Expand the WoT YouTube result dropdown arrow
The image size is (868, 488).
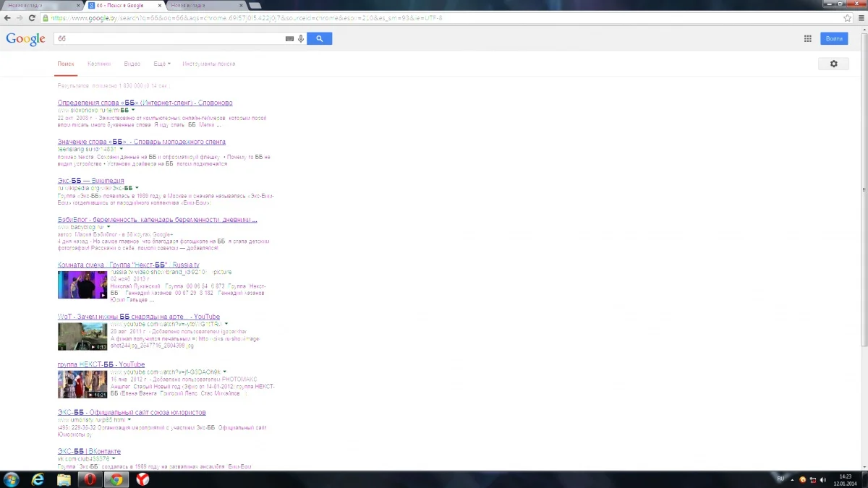226,324
